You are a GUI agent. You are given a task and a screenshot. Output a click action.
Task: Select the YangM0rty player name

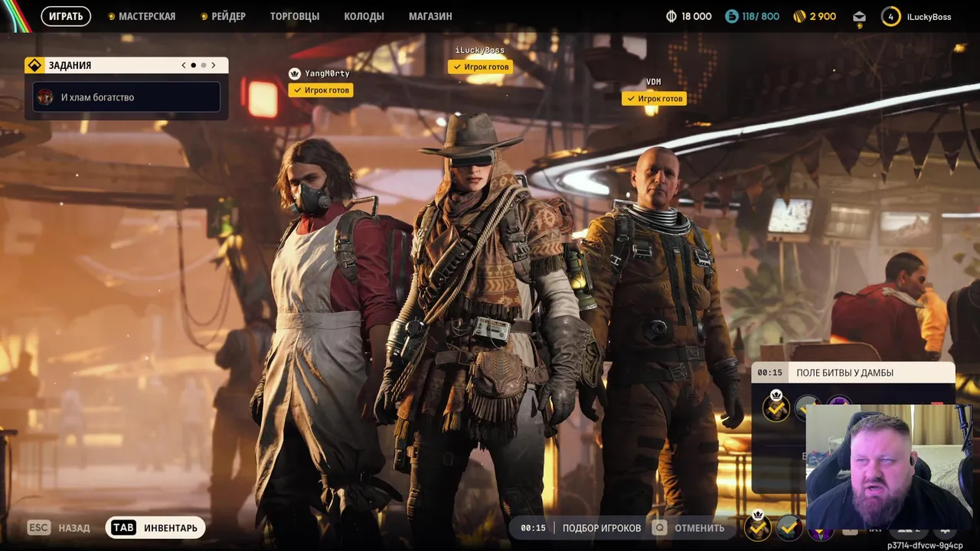click(x=327, y=73)
